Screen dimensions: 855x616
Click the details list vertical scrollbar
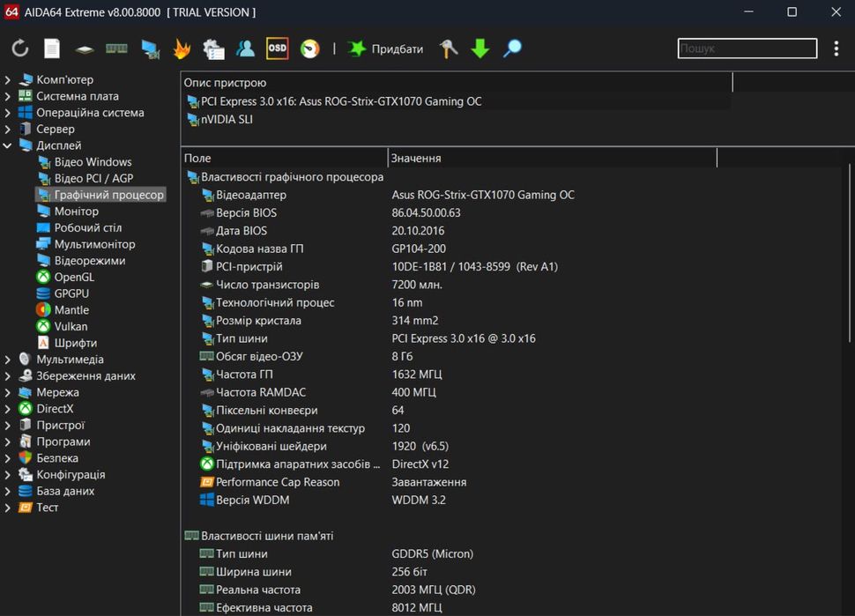point(850,254)
